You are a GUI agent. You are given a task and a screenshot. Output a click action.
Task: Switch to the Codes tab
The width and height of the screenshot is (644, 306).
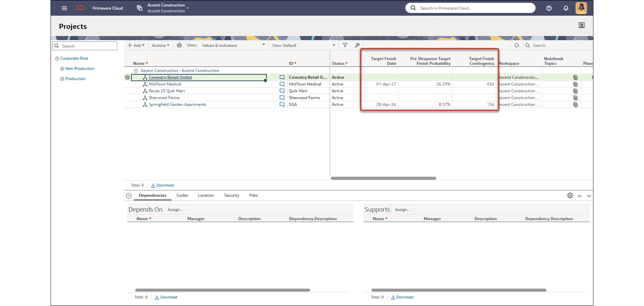pyautogui.click(x=182, y=196)
